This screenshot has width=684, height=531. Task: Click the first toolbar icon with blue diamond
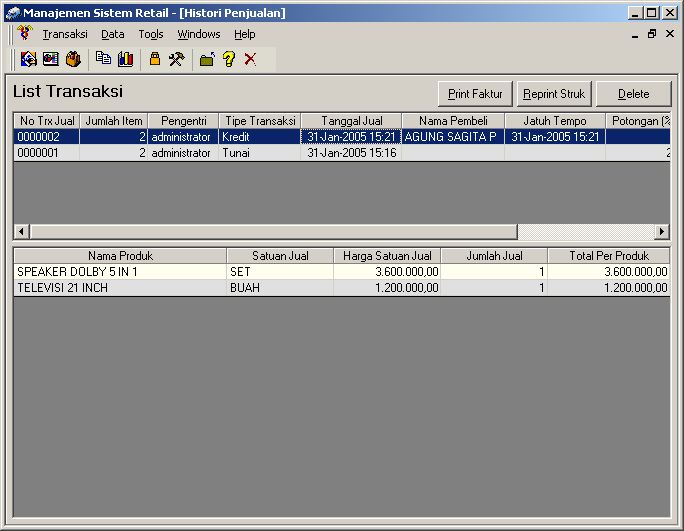[28, 59]
